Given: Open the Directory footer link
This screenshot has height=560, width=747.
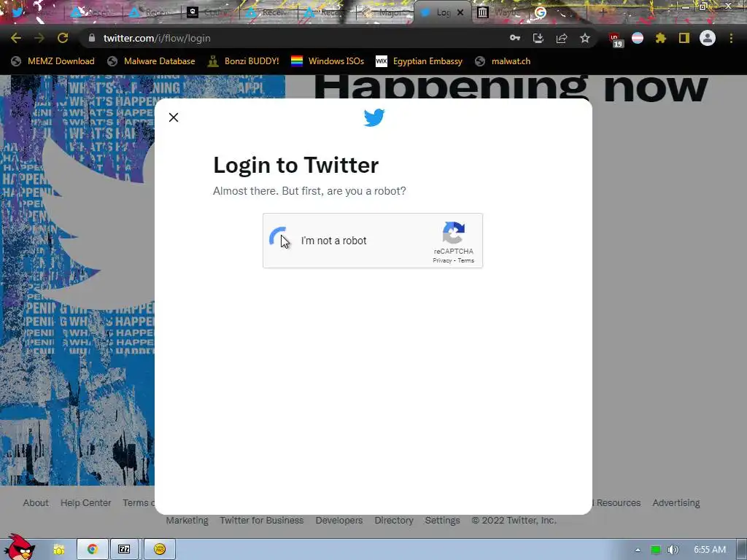Looking at the screenshot, I should 393,521.
